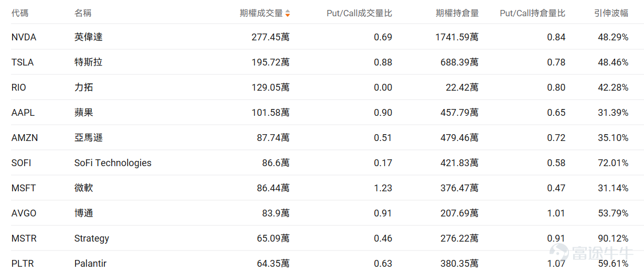Sort by 期權持倉量 header
Image resolution: width=644 pixels, height=272 pixels.
(x=457, y=13)
